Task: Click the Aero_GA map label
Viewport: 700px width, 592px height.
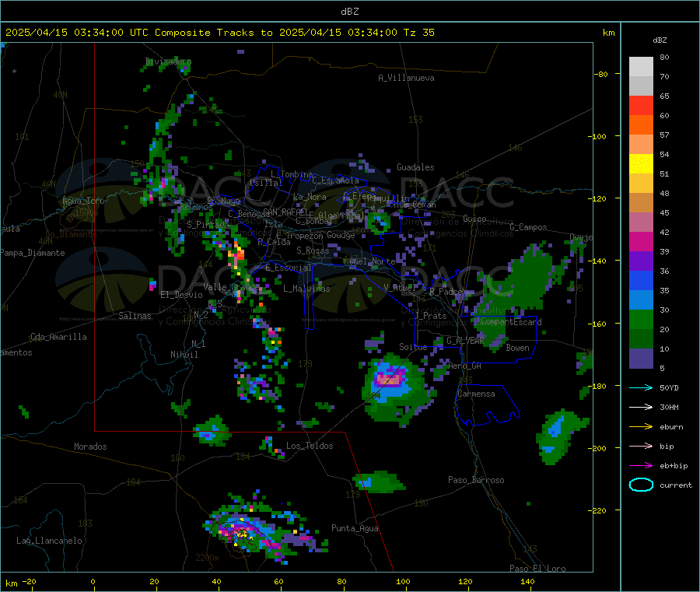Action: pyautogui.click(x=465, y=366)
